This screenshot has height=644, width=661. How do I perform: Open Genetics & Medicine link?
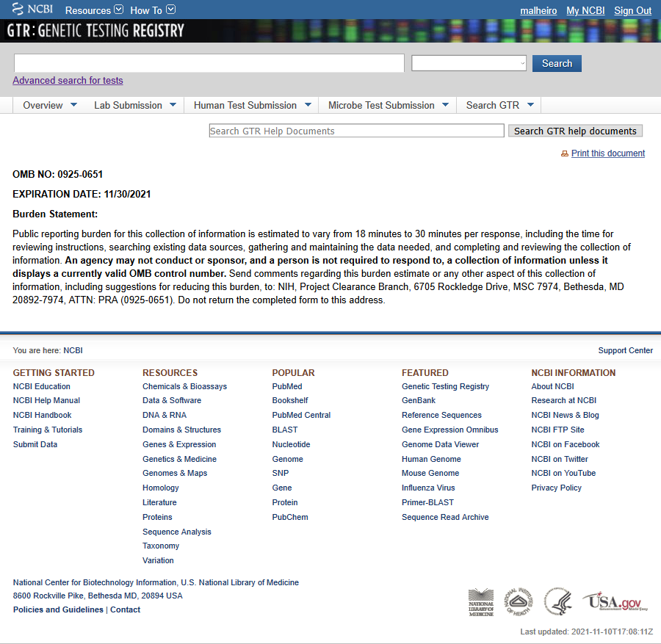[180, 459]
